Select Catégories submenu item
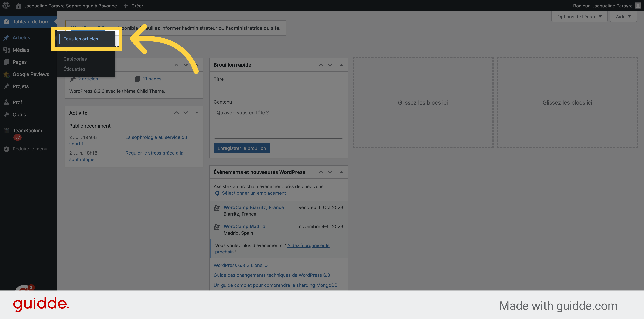 click(75, 59)
